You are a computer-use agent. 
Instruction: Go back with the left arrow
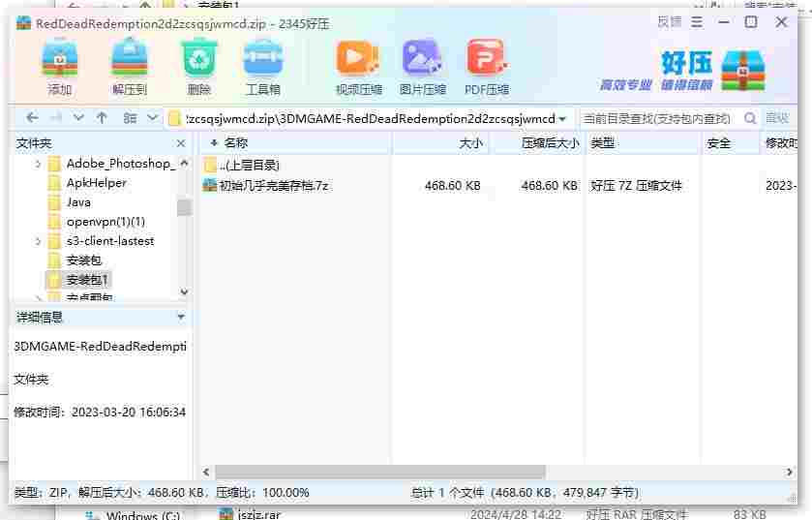[x=32, y=118]
